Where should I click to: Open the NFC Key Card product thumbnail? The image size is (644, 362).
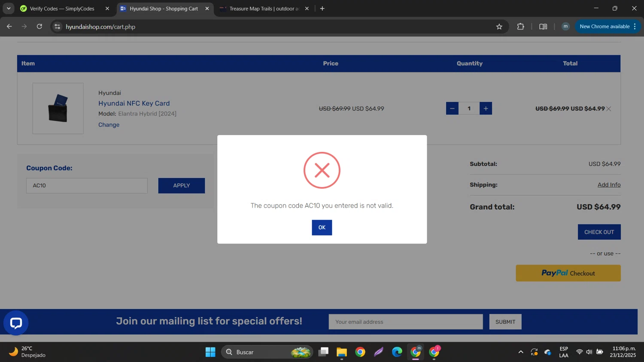click(x=58, y=109)
